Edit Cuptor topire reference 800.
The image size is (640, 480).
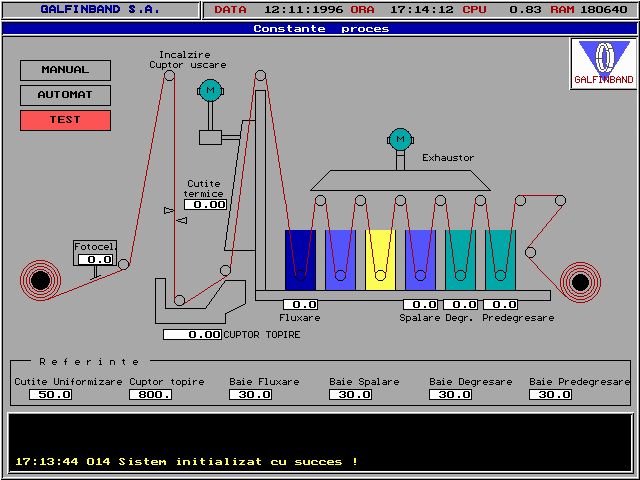[151, 395]
